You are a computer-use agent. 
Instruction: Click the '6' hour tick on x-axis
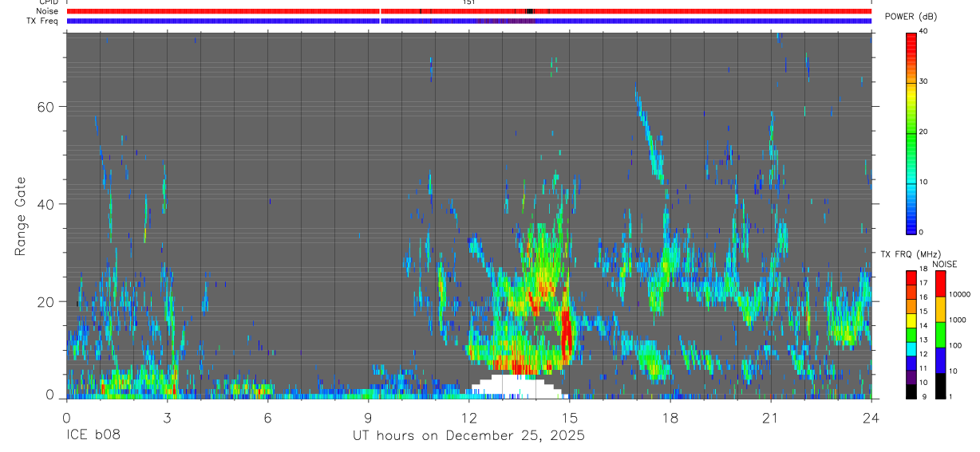click(x=267, y=417)
